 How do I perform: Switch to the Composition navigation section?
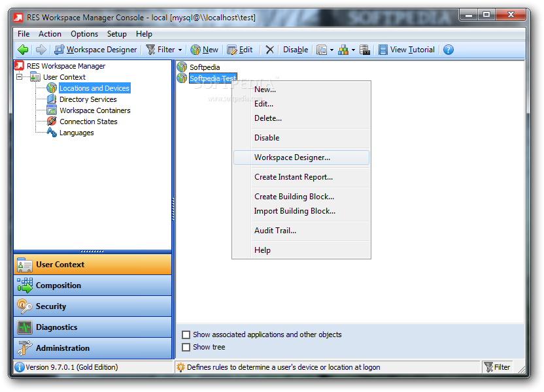93,286
